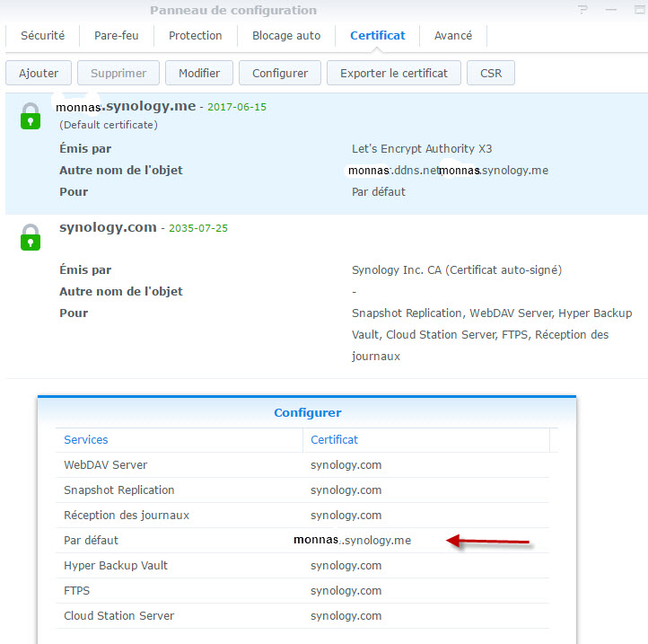Screen dimensions: 648x644
Task: Select the Par défaut service name in table
Action: (x=91, y=540)
